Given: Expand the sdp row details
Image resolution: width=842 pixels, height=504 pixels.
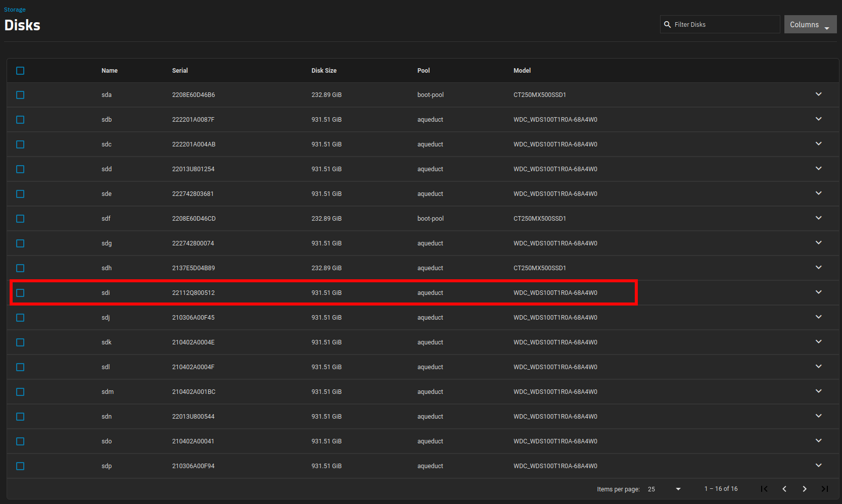Looking at the screenshot, I should point(818,466).
